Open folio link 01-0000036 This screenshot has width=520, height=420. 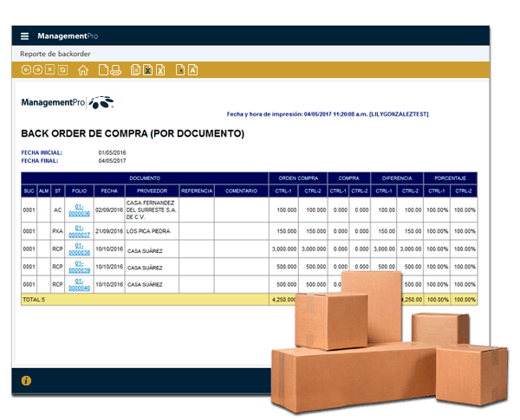tap(79, 210)
